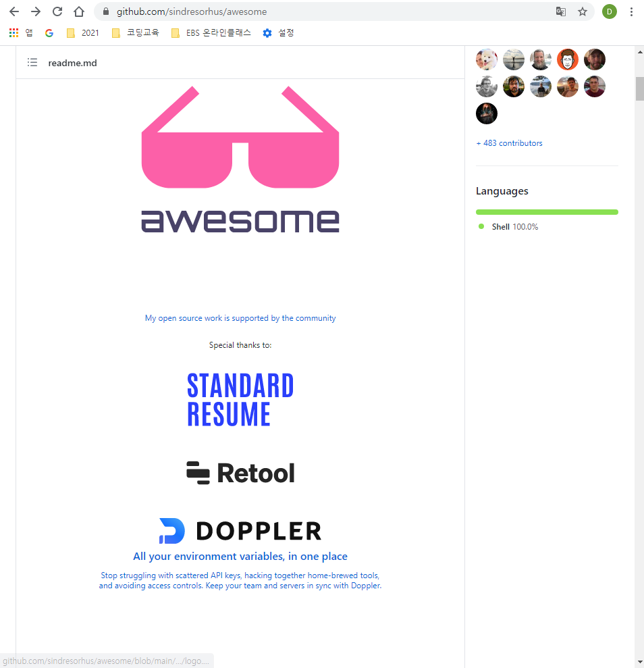The width and height of the screenshot is (644, 668).
Task: Click the address bar URL field
Action: 328,11
